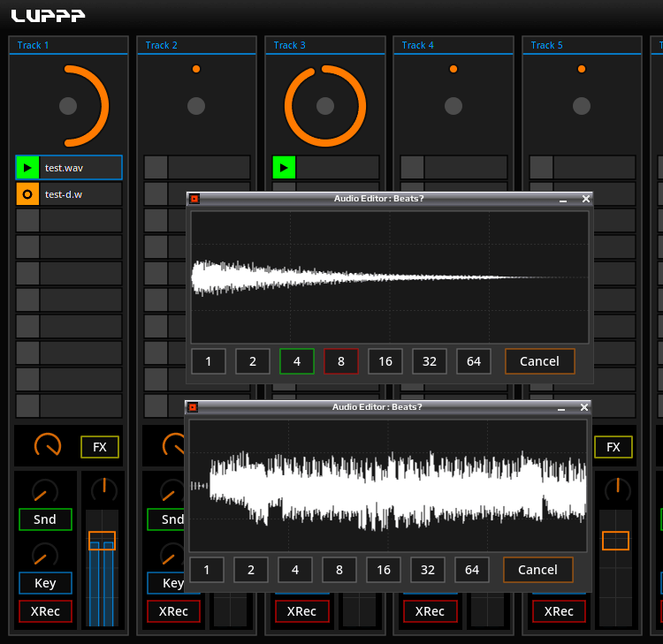Click Track 2 loop progress dial center

tap(196, 106)
